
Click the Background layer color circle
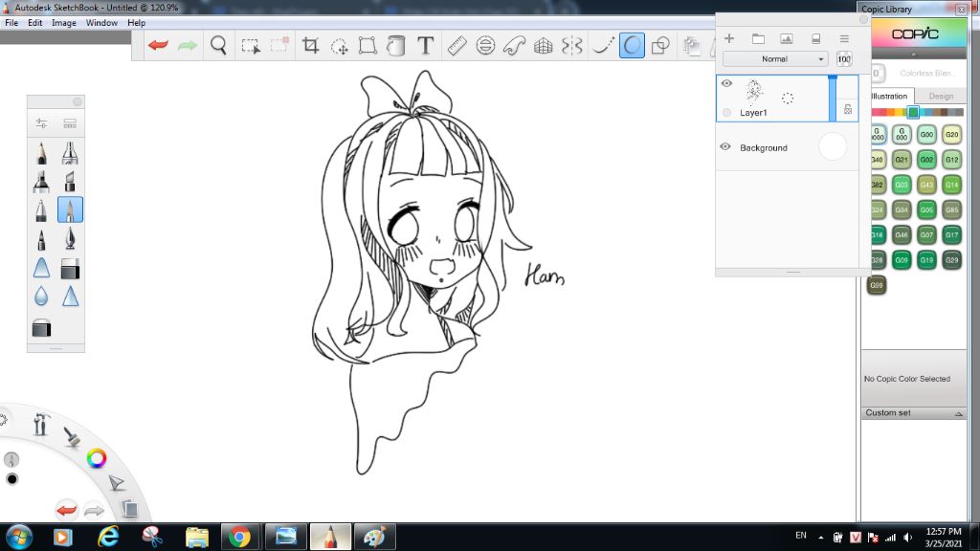[833, 147]
